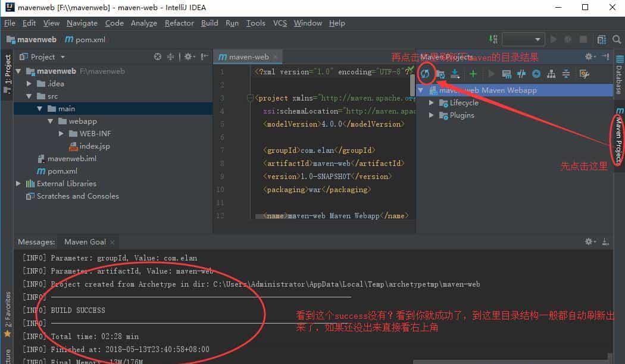Toggle Skip Tests mode in Maven toolbar
The image size is (625, 364).
tap(522, 74)
